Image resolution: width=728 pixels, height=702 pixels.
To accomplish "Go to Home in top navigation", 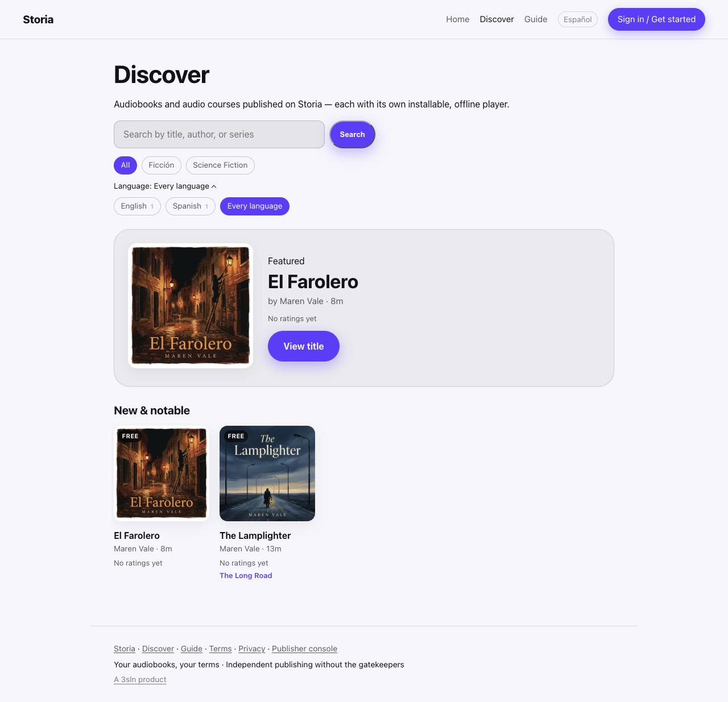I will click(x=458, y=19).
